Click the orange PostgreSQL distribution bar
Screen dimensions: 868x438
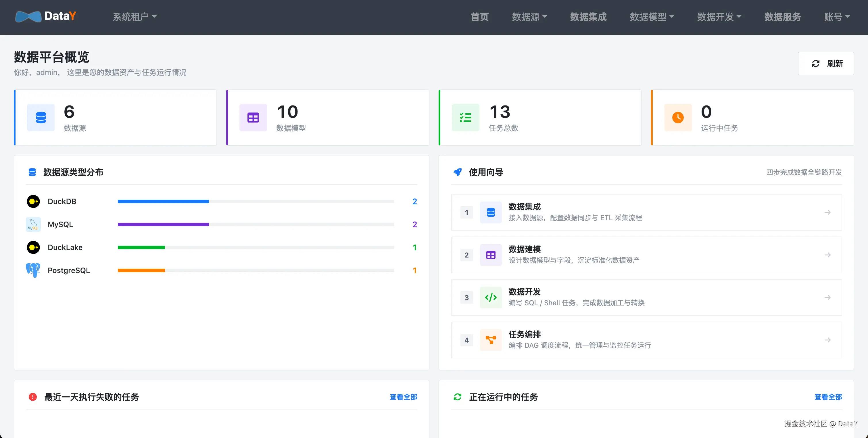141,270
